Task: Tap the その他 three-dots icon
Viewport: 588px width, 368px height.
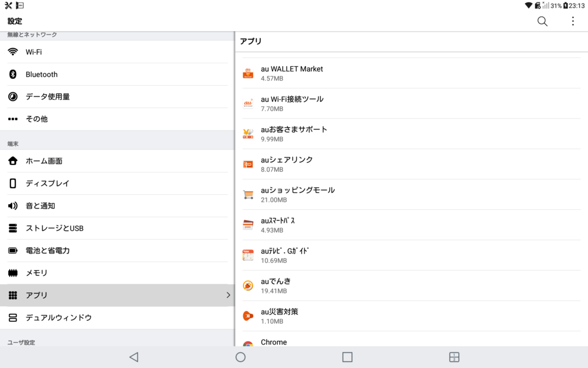Action: pos(13,119)
